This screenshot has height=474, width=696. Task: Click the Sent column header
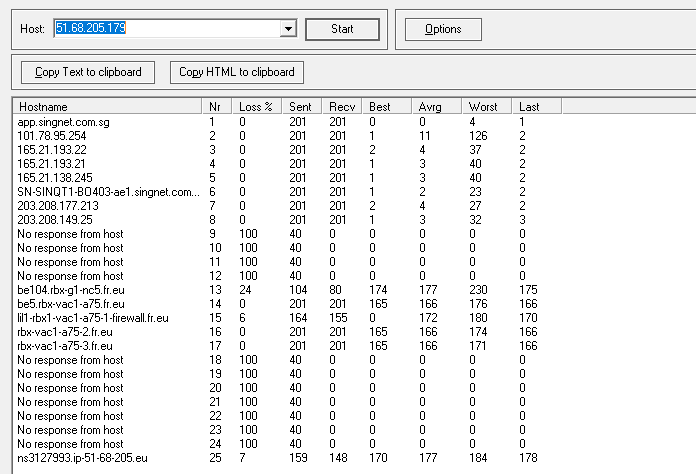[x=300, y=106]
